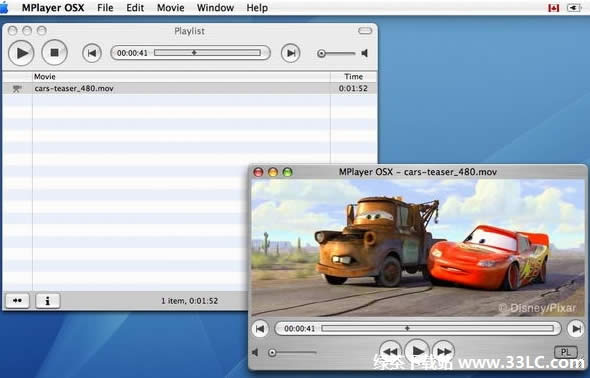590x378 pixels.
Task: Zoom the MPlayer OSX video window
Action: [287, 172]
